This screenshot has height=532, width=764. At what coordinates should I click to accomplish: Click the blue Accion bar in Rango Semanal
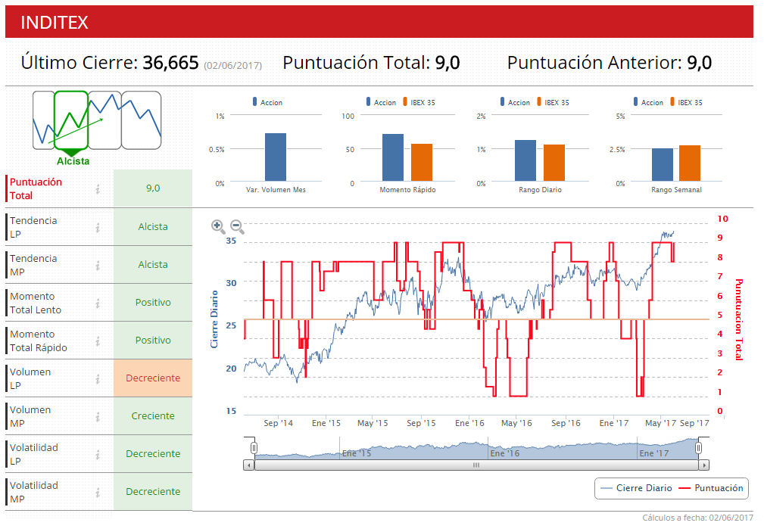(x=663, y=165)
